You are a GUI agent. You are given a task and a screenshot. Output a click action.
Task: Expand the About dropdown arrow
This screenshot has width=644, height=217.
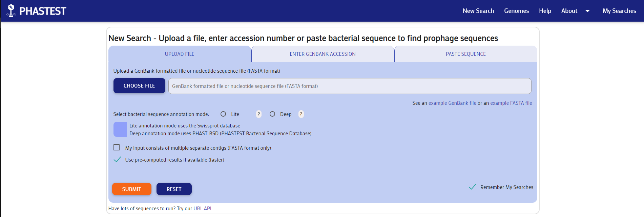587,11
